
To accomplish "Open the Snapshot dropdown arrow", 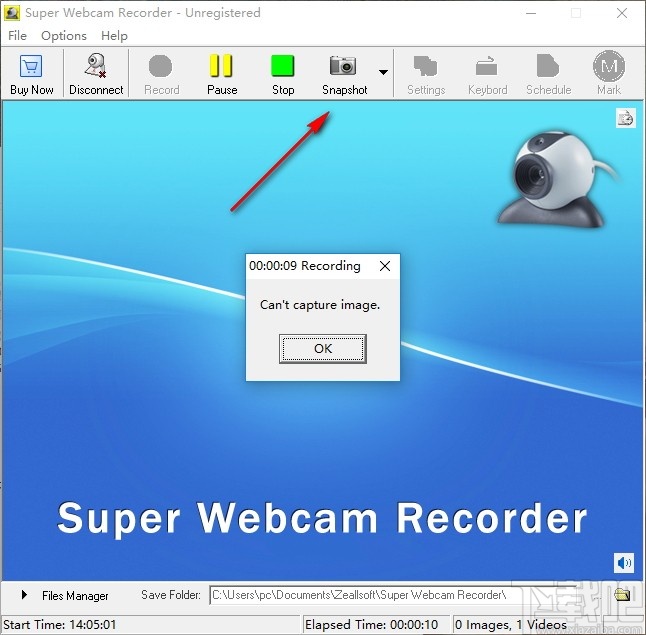I will pyautogui.click(x=383, y=72).
